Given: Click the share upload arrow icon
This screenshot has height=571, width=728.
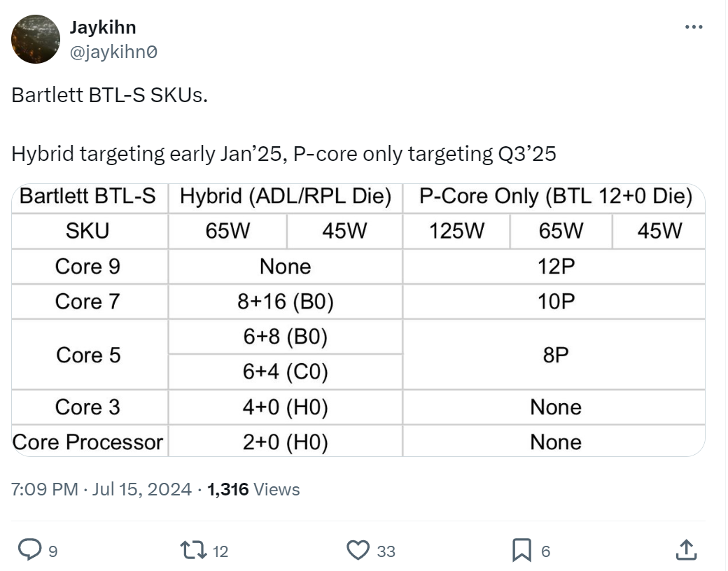Looking at the screenshot, I should tap(686, 551).
